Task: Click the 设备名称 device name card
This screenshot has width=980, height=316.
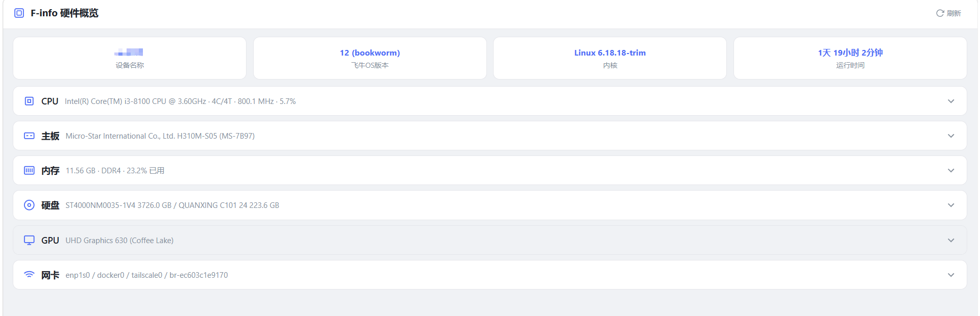Action: 130,58
